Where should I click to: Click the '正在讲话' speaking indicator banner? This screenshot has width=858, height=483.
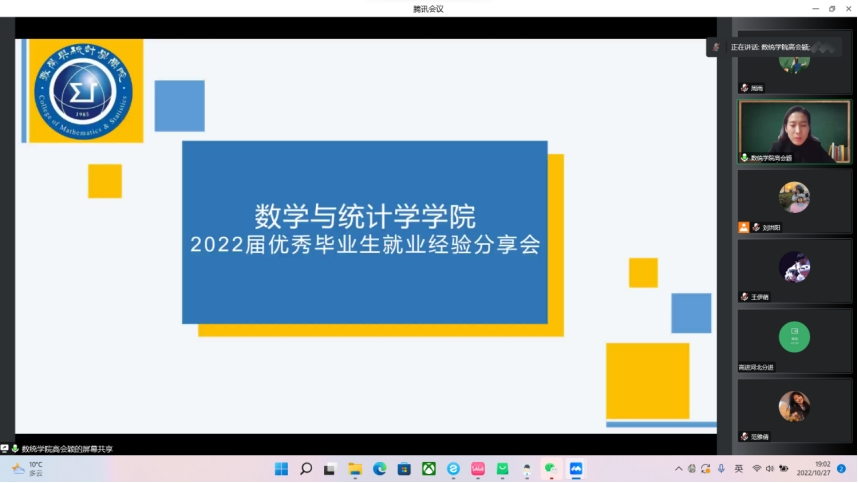(770, 47)
